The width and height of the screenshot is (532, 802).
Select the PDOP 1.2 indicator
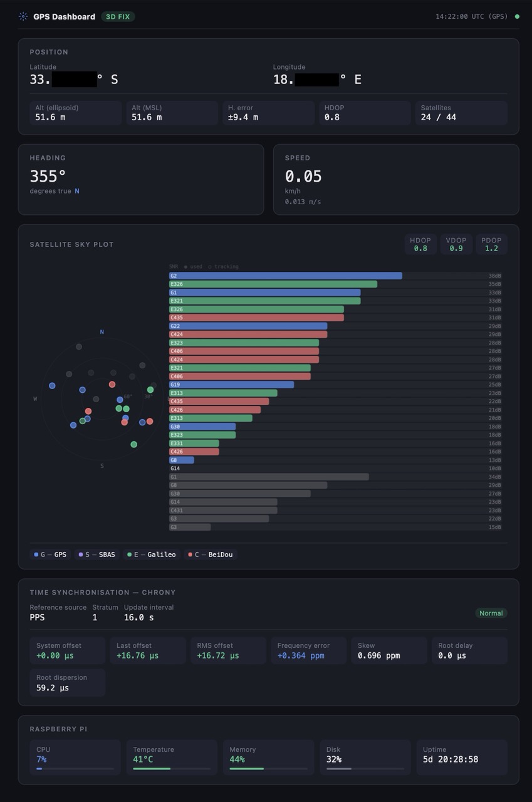coord(491,244)
